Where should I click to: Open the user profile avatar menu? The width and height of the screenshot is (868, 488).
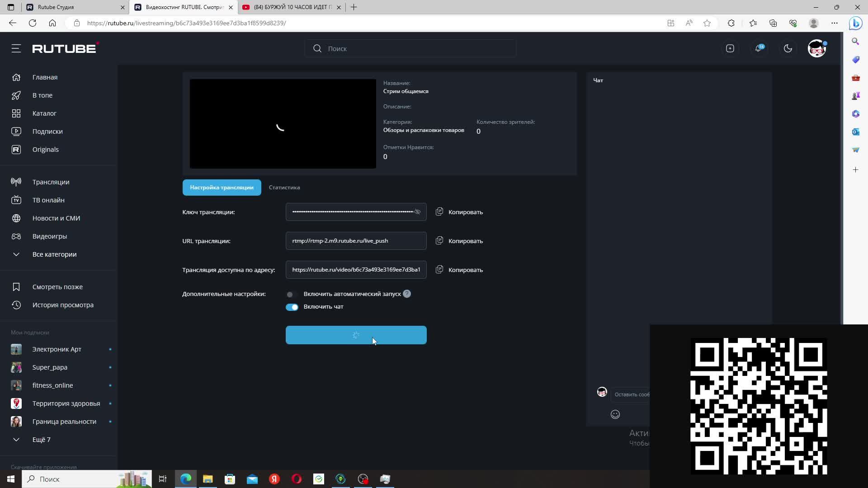click(816, 48)
